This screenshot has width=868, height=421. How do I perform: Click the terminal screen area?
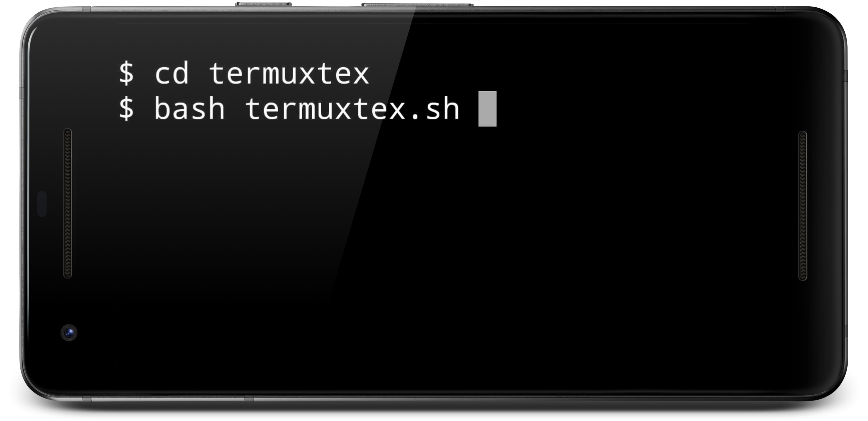pyautogui.click(x=434, y=210)
